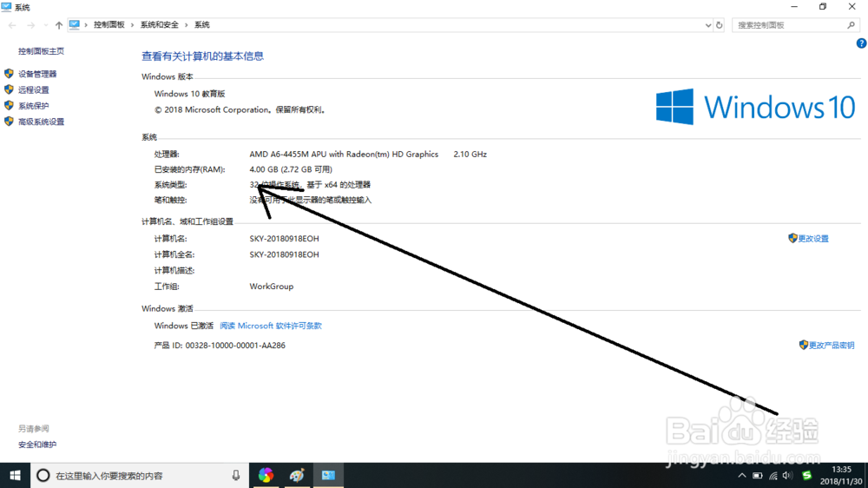The height and width of the screenshot is (488, 868).
Task: Select the RAM value 4.00 GB
Action: [x=291, y=169]
